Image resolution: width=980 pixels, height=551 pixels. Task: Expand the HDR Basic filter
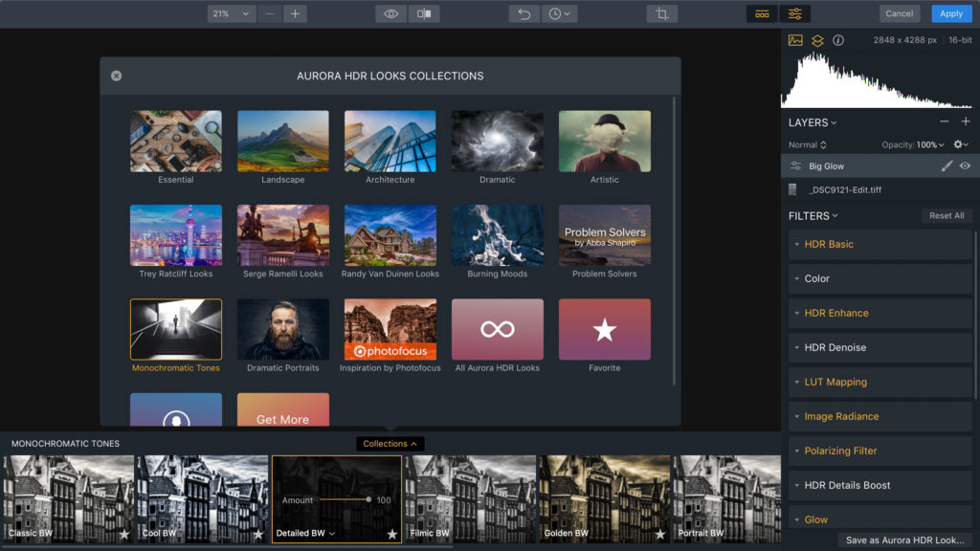880,244
